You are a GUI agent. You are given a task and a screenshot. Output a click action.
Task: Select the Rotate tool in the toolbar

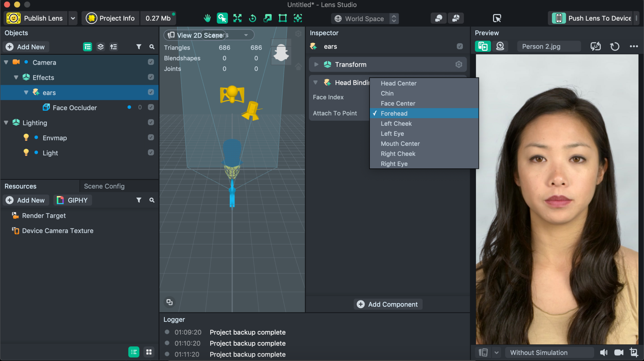[x=253, y=18]
